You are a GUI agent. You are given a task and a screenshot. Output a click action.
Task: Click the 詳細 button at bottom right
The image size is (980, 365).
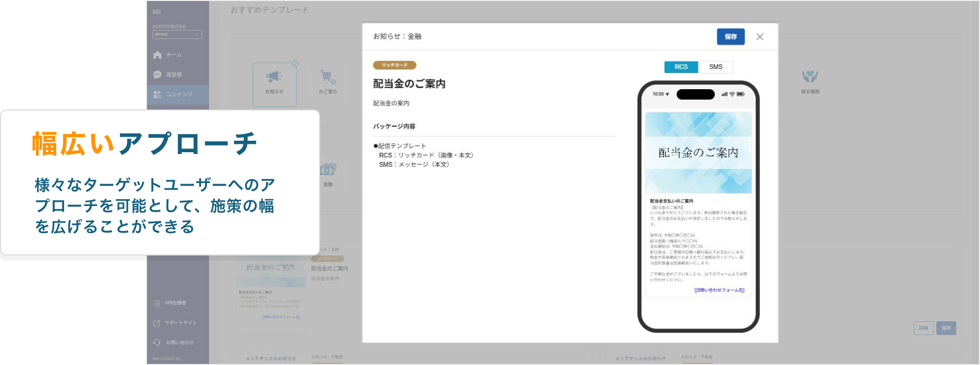(923, 328)
